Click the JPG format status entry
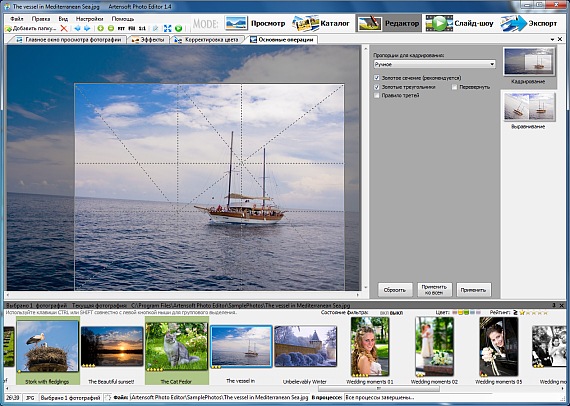 click(x=30, y=398)
